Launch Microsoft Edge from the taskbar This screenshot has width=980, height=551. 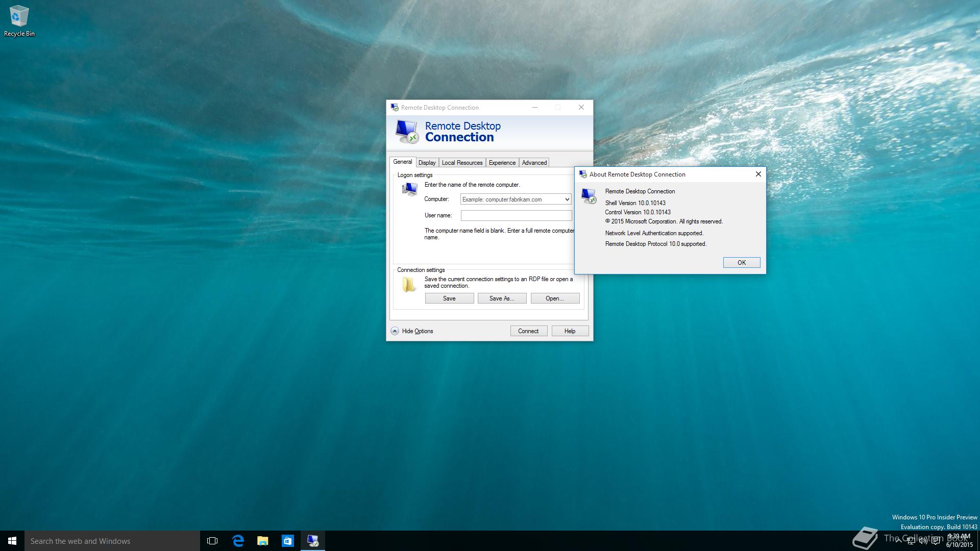pyautogui.click(x=238, y=541)
